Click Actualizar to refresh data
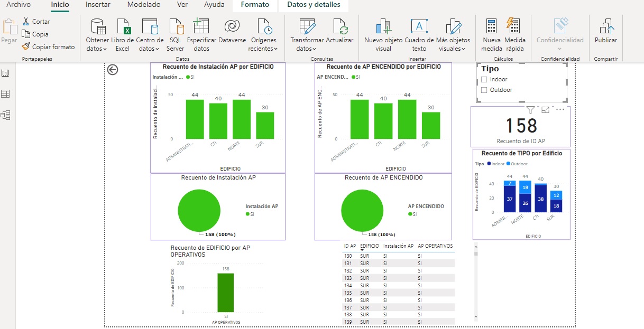 coord(339,27)
